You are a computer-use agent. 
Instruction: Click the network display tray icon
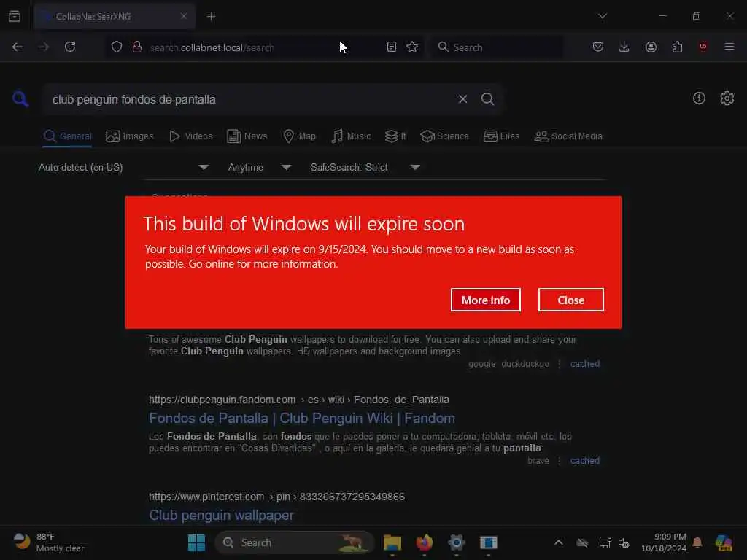[605, 542]
